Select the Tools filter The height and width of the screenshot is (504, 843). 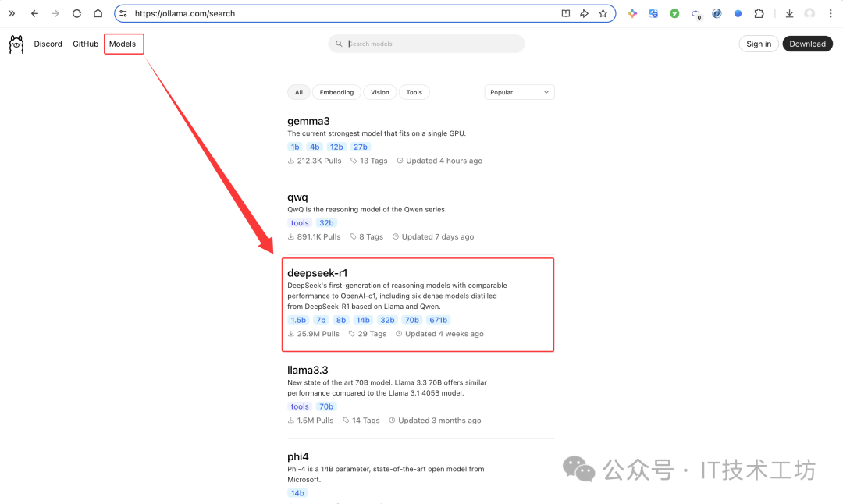pos(414,92)
